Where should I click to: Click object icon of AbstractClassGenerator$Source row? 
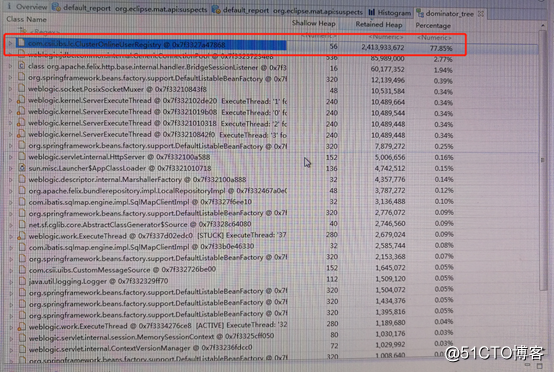point(22,224)
